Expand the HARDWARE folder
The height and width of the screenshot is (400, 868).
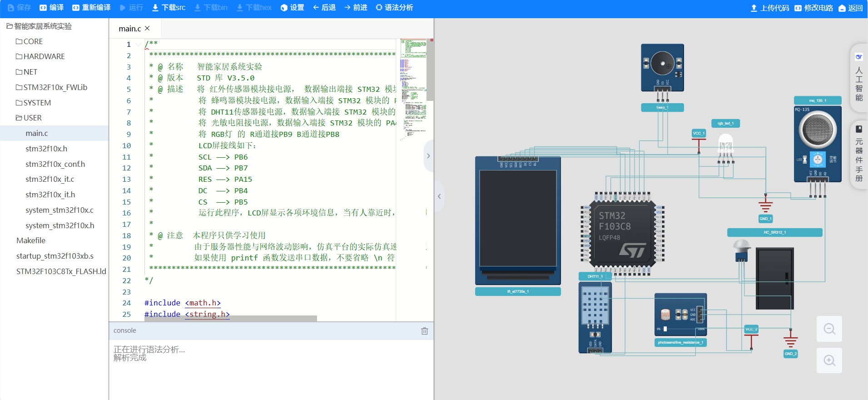[40, 56]
